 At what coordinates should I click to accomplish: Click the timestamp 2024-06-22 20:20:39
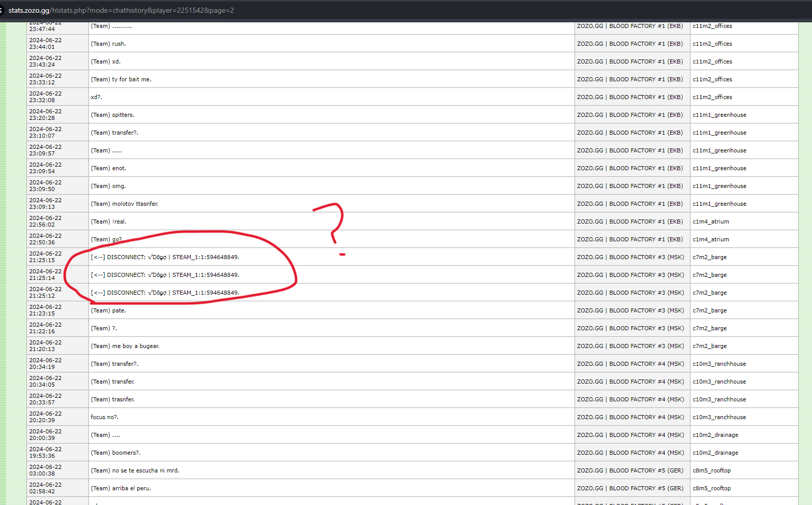coord(45,417)
